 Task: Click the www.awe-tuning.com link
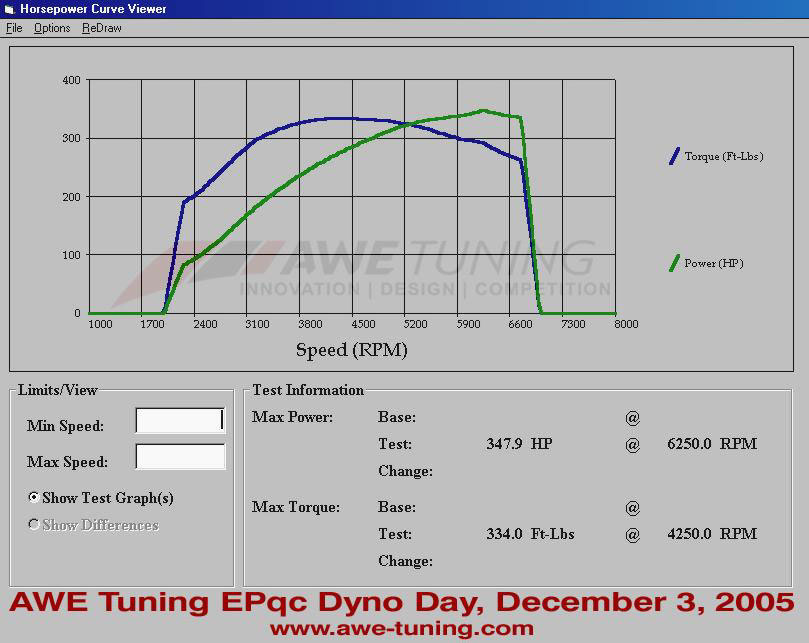401,629
